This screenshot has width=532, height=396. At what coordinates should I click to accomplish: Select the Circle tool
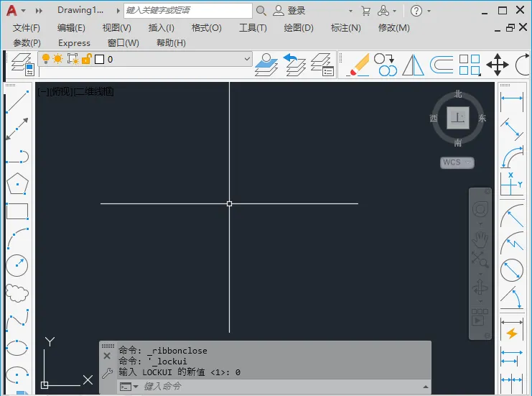(x=17, y=265)
